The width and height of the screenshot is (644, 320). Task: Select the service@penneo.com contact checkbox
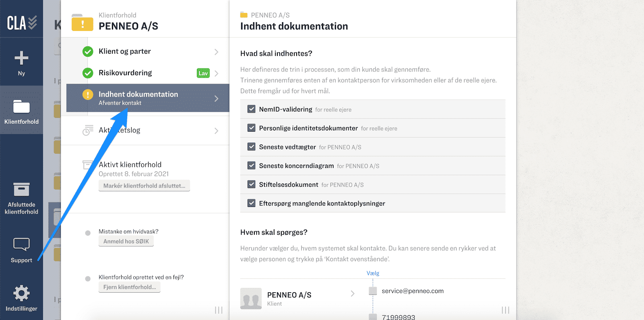click(x=373, y=291)
